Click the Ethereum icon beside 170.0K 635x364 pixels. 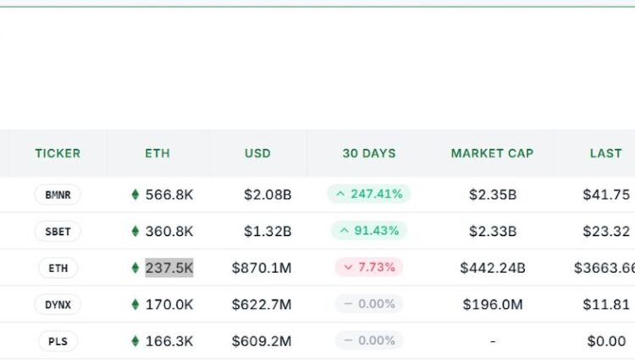135,305
